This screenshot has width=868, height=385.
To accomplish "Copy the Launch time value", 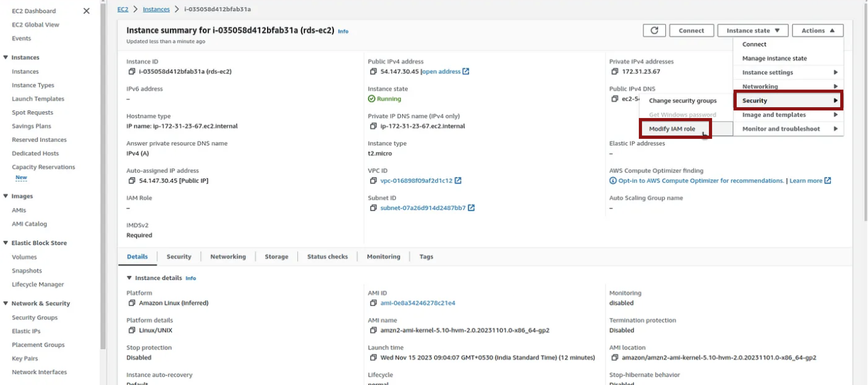I will (373, 357).
